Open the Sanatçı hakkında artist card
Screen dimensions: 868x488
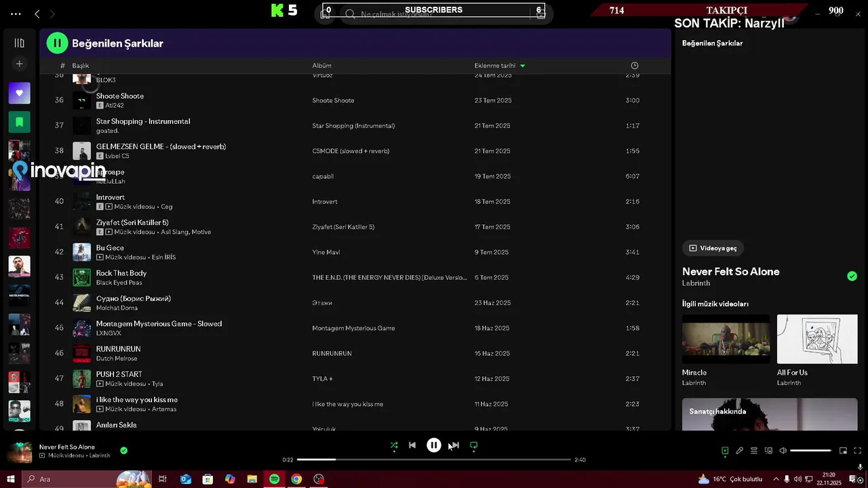(770, 414)
